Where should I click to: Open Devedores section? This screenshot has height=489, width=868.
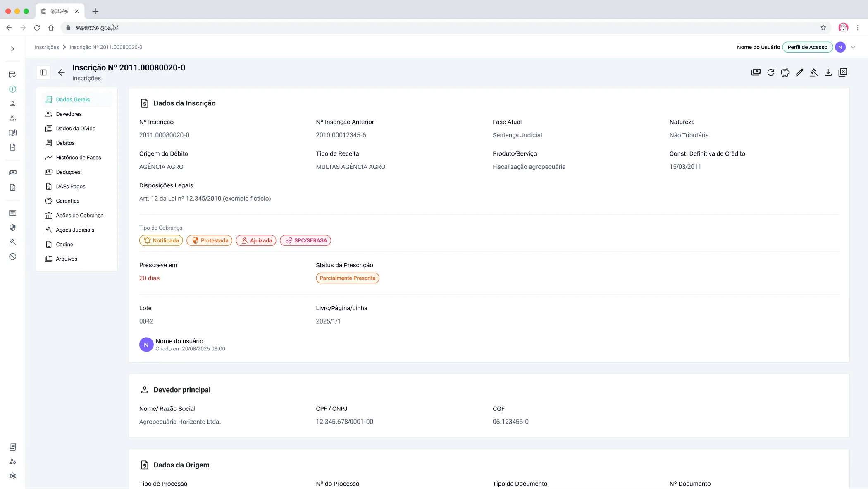point(77,114)
